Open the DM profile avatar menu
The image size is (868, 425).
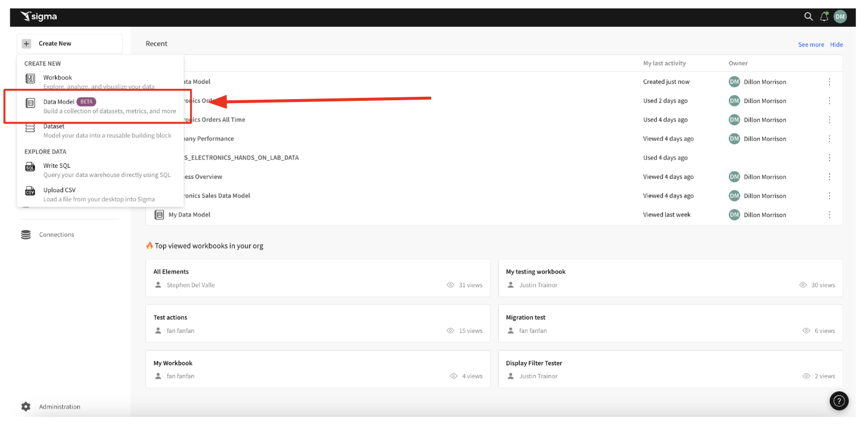840,17
